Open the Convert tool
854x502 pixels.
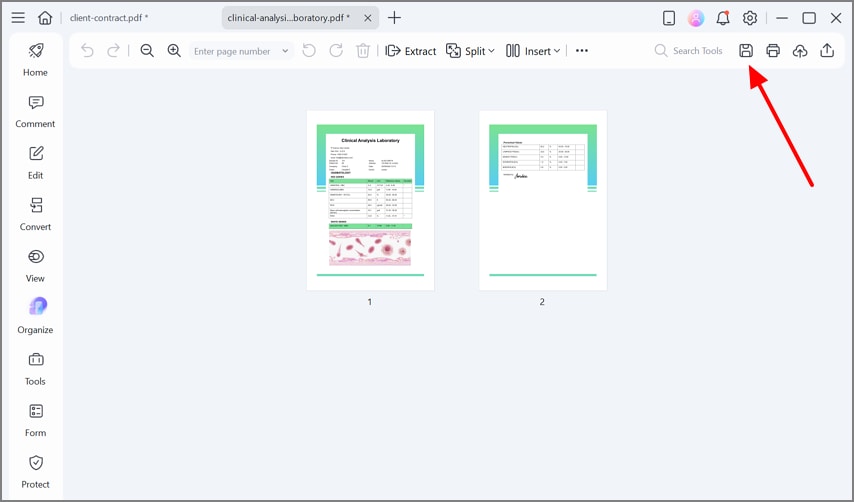coord(35,215)
